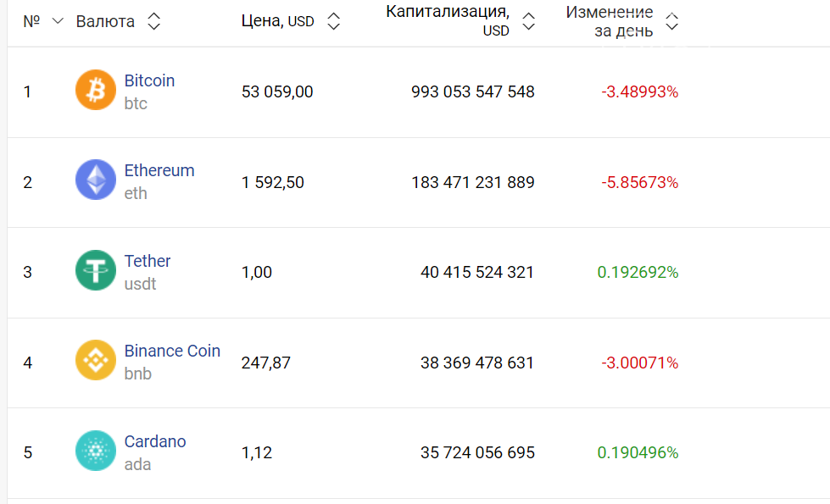The height and width of the screenshot is (504, 830).
Task: Sort by Изменение за день arrows
Action: 671,21
